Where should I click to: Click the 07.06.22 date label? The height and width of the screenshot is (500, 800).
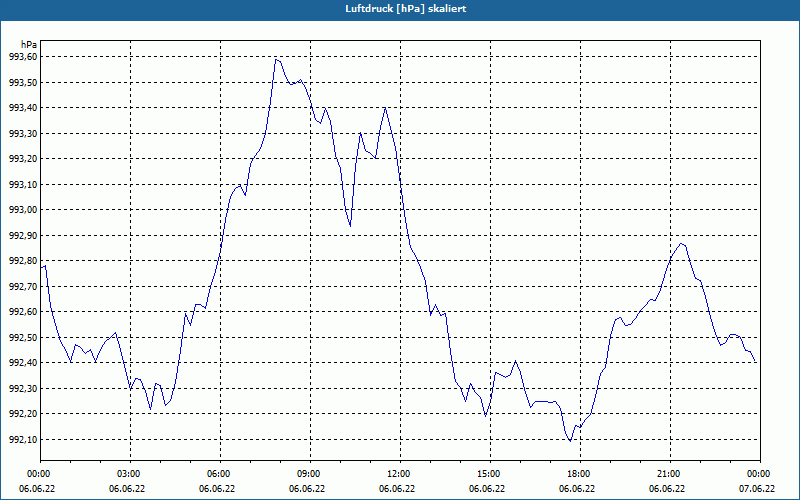tap(757, 488)
